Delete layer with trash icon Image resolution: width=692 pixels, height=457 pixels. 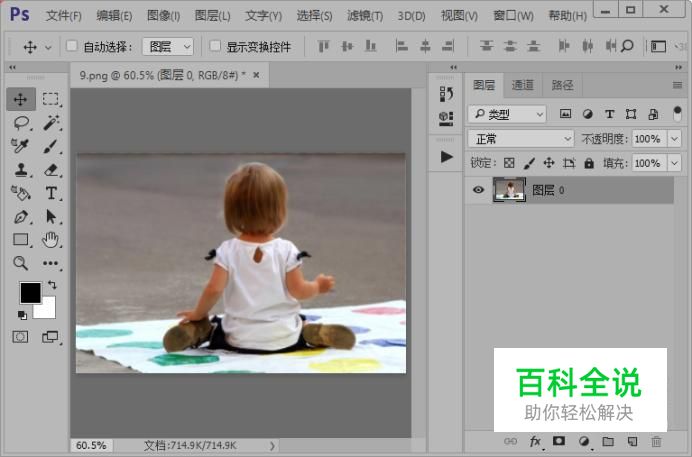(656, 441)
